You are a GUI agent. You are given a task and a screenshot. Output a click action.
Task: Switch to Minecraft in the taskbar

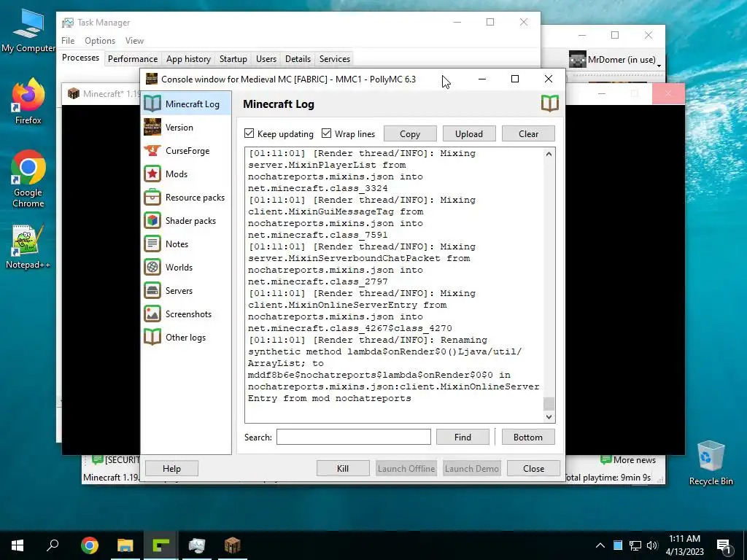[233, 545]
